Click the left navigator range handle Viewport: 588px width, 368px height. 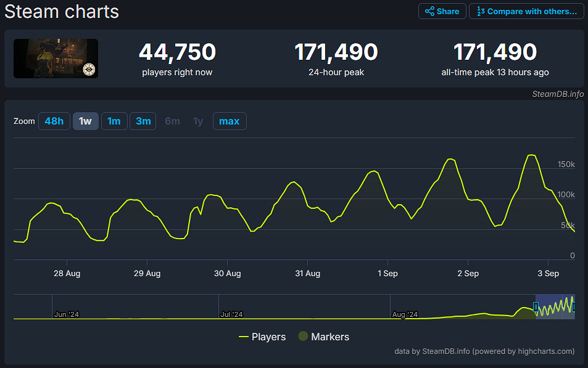536,306
